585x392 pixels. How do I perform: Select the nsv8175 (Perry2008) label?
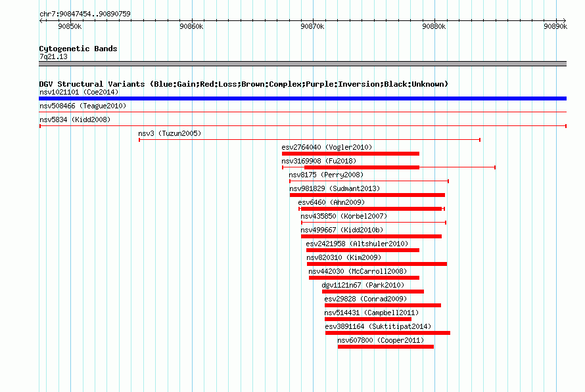pos(326,175)
